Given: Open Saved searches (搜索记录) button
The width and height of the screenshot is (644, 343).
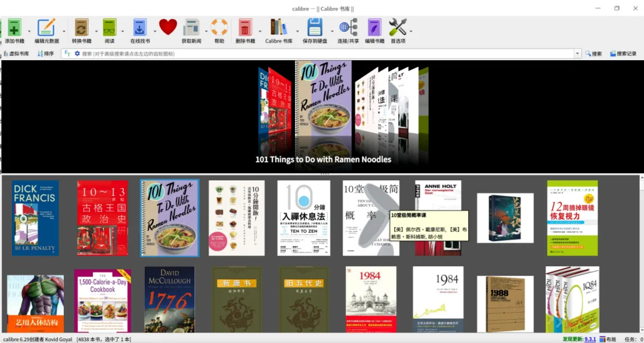Looking at the screenshot, I should coord(623,54).
